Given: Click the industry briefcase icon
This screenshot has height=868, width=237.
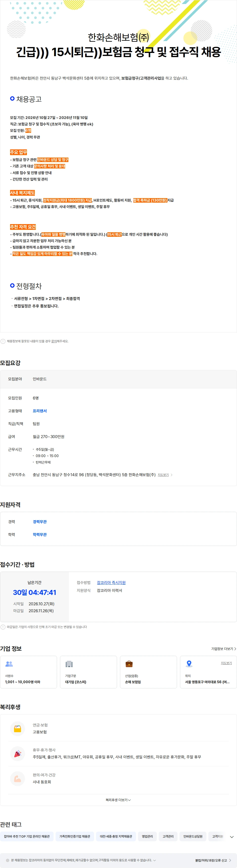Looking at the screenshot, I should click(129, 664).
